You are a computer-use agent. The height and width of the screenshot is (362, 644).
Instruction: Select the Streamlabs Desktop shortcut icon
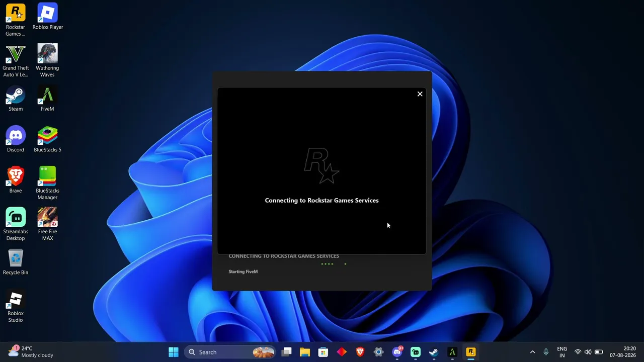pyautogui.click(x=16, y=224)
